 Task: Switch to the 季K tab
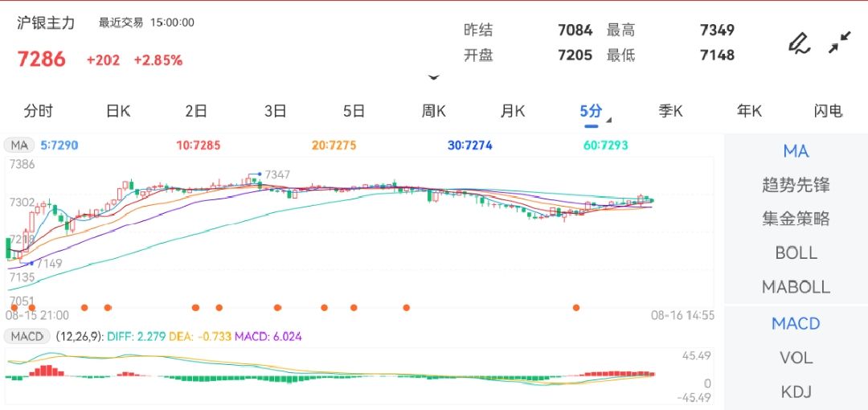coord(670,111)
